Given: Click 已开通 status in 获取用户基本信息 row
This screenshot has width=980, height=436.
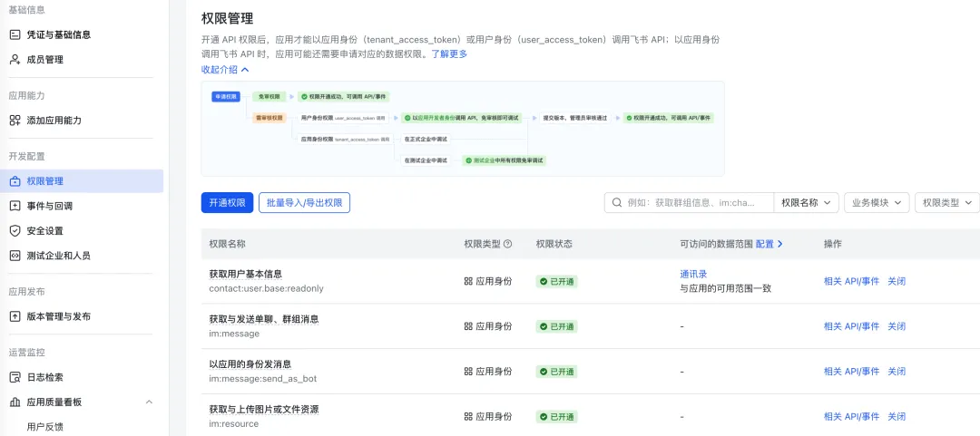Looking at the screenshot, I should 557,282.
